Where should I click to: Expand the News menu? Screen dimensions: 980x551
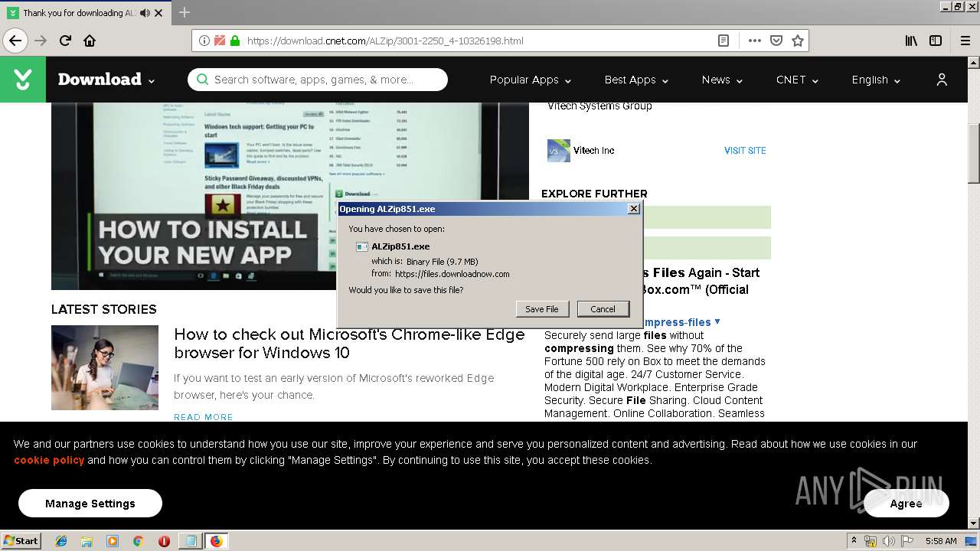pos(722,80)
